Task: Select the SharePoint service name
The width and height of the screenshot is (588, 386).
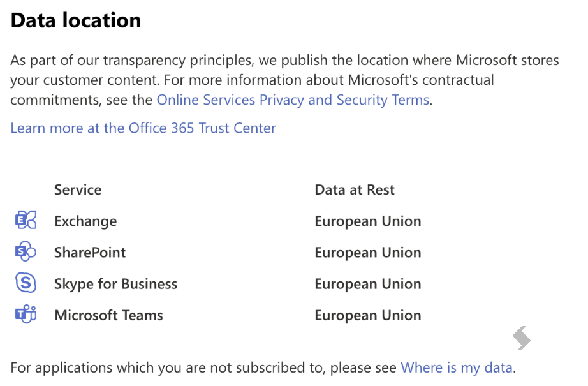Action: point(90,253)
